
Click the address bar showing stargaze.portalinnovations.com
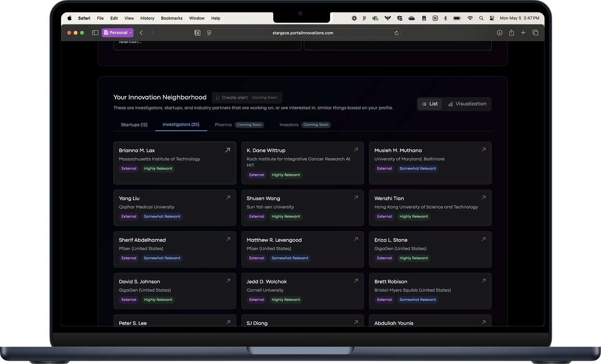(x=303, y=33)
